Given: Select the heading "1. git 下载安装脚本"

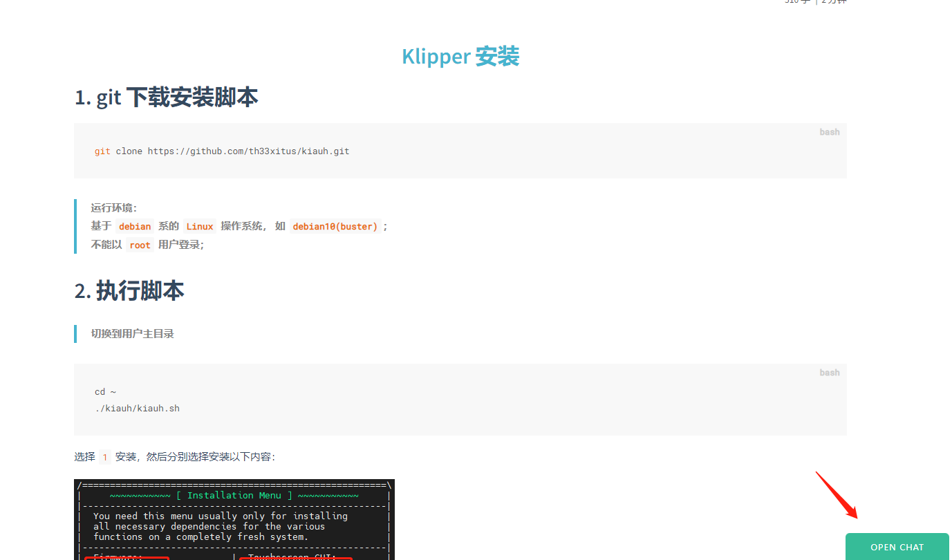Looking at the screenshot, I should coord(166,97).
